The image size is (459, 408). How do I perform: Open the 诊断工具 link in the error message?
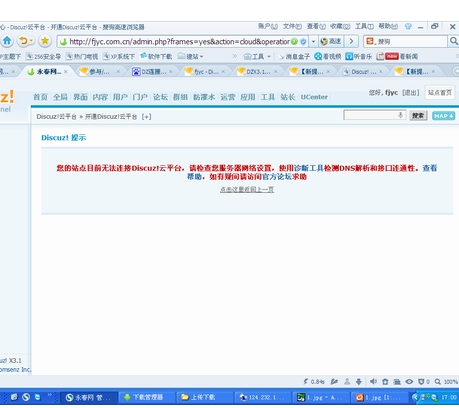point(309,168)
